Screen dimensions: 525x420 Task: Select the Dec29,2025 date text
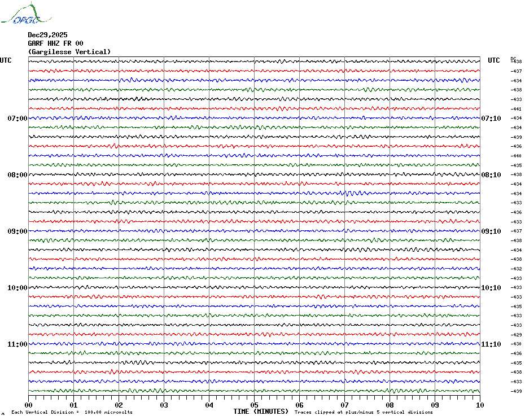47,35
